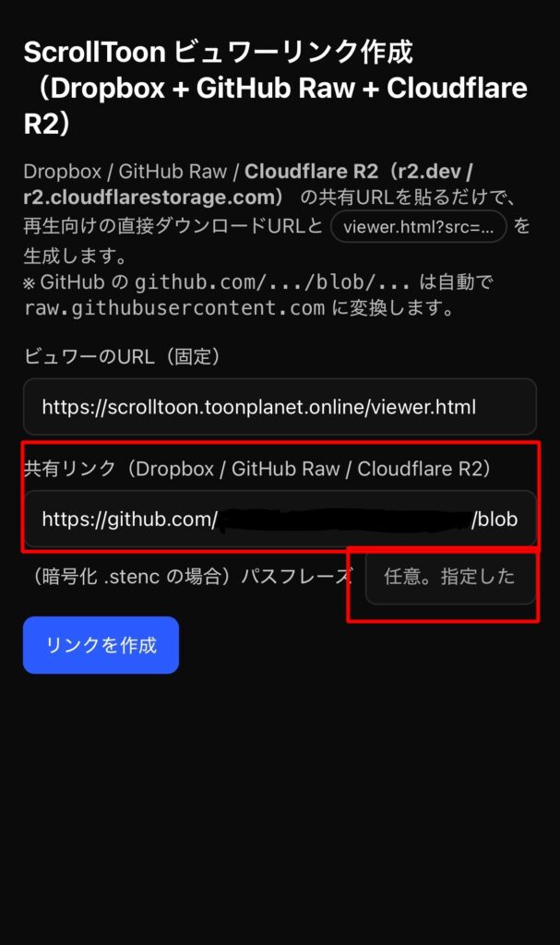Image resolution: width=560 pixels, height=945 pixels.
Task: Place cursor on https://github.com/ text in field
Action: tap(129, 519)
